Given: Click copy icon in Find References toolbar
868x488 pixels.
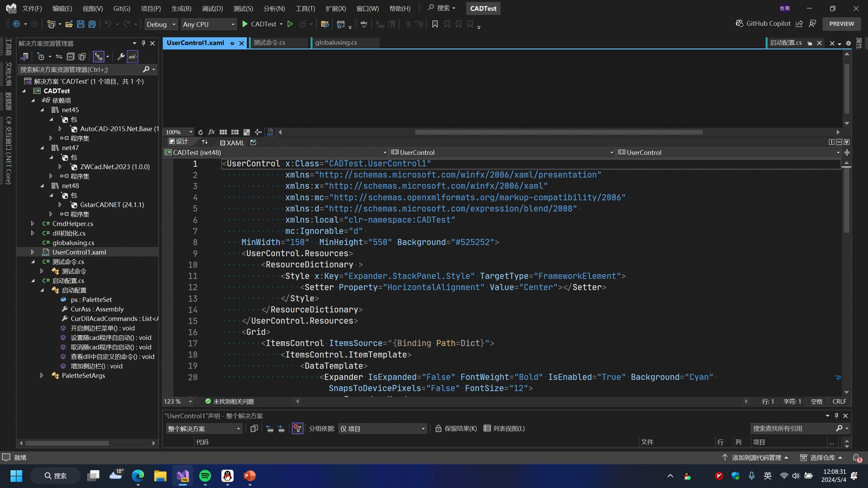Looking at the screenshot, I should pyautogui.click(x=254, y=428).
